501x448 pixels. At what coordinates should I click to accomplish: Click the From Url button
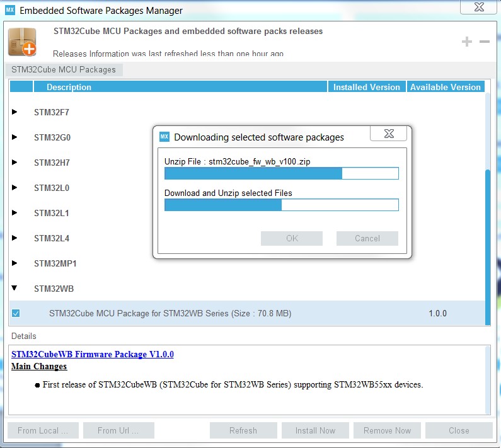click(118, 431)
